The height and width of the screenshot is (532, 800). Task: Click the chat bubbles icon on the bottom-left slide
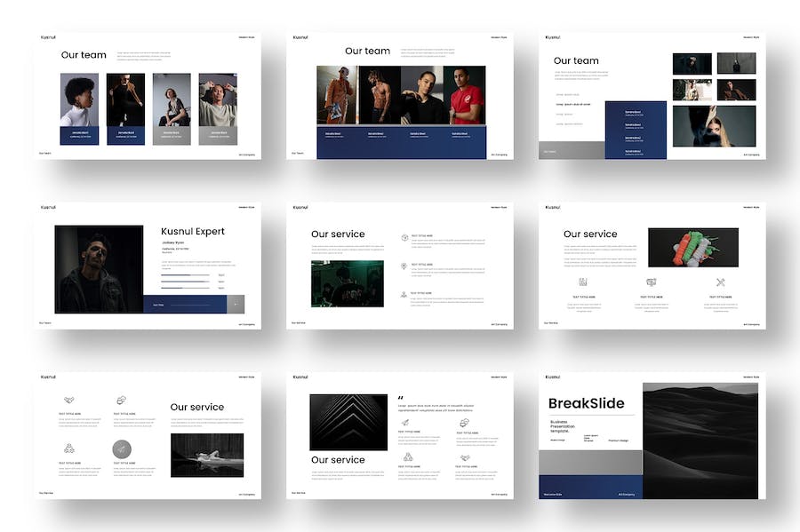point(122,400)
